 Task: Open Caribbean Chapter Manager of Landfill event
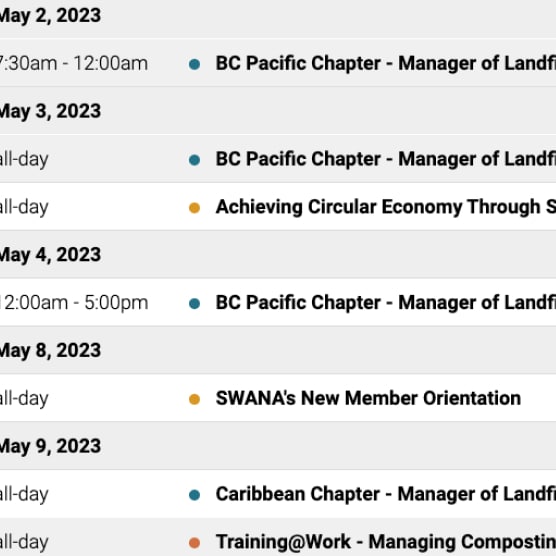coord(386,494)
